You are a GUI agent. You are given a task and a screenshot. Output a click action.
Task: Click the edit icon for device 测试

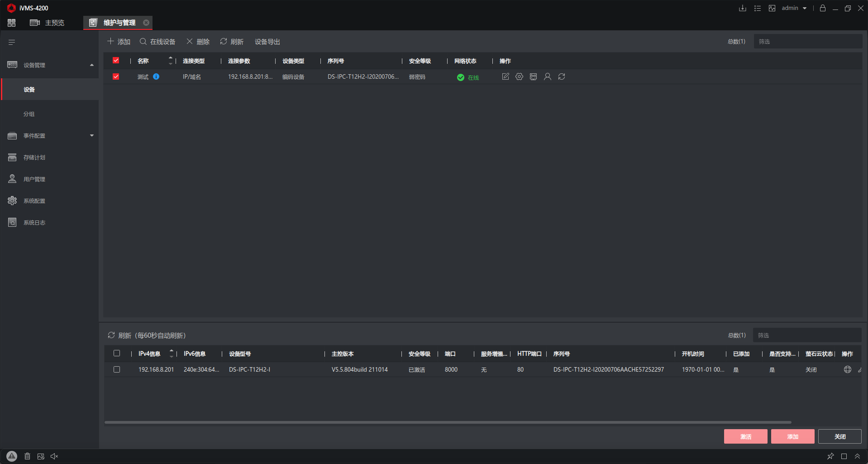[x=506, y=77]
